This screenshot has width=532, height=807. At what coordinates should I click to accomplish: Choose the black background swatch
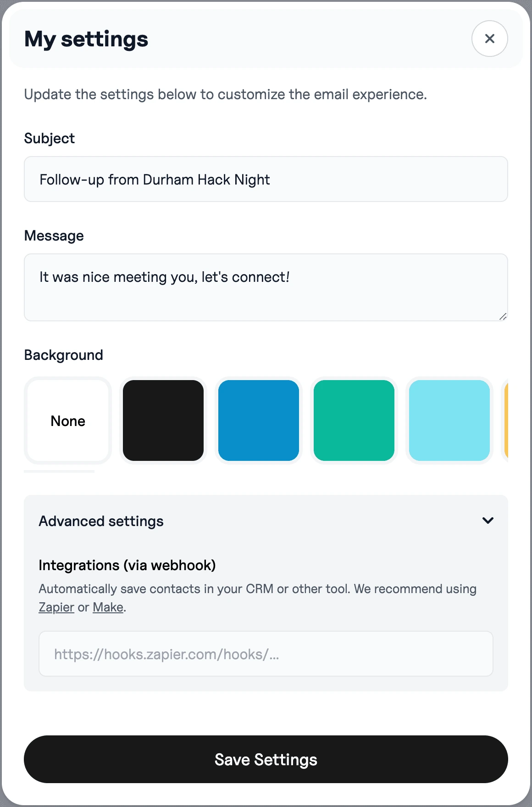pos(163,420)
